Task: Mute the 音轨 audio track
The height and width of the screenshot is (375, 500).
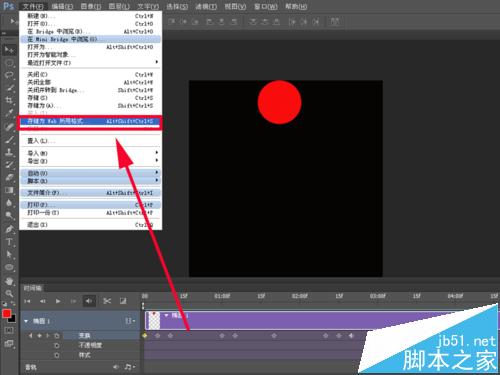Action: click(x=116, y=367)
